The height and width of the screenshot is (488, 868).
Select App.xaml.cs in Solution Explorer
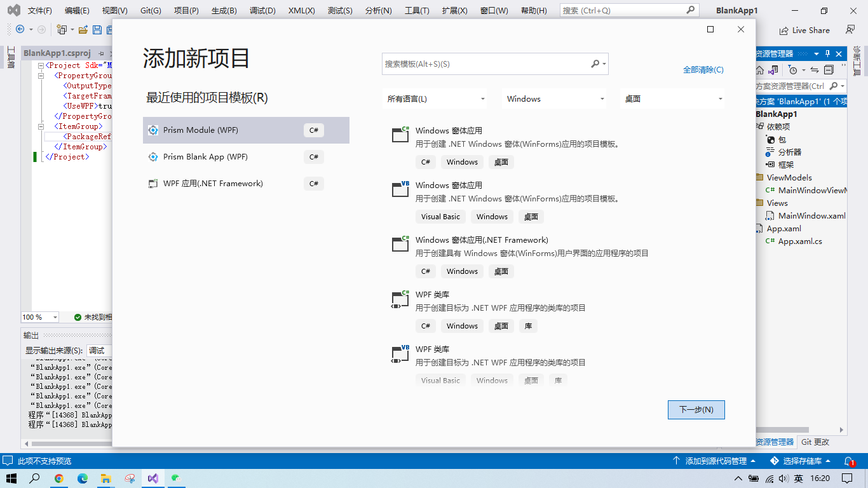click(x=800, y=241)
